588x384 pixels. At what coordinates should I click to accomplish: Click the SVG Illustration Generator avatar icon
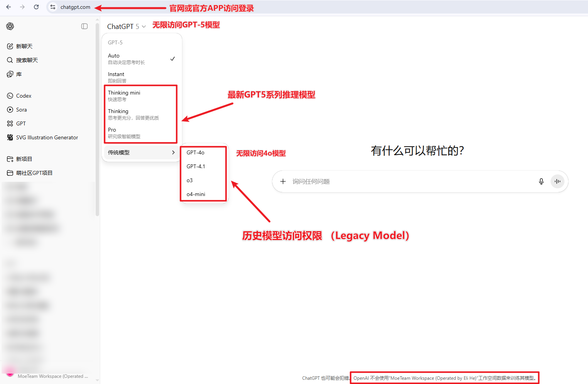10,137
